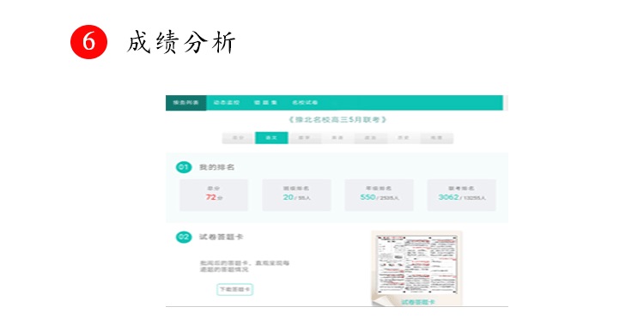Choose the 数学 subject button

coord(304,138)
